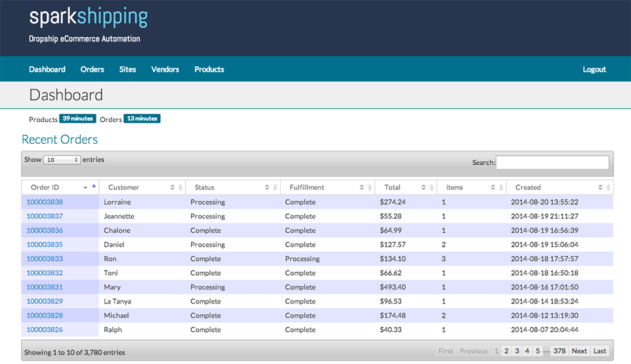Click the Logout link

594,69
